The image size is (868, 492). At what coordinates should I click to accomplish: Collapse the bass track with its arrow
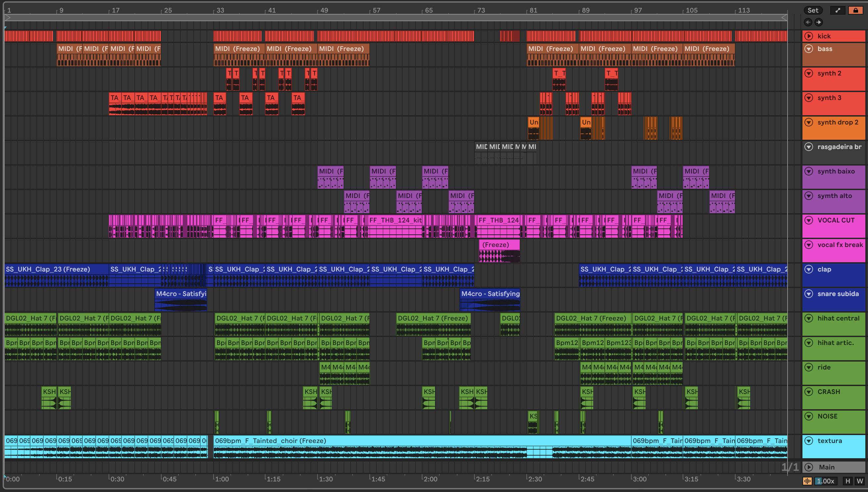pos(808,49)
